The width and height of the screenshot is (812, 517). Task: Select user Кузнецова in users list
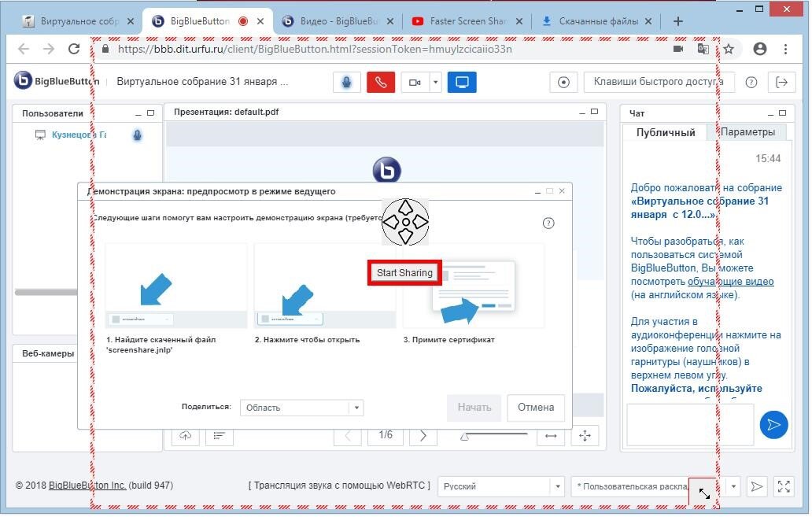[x=79, y=135]
